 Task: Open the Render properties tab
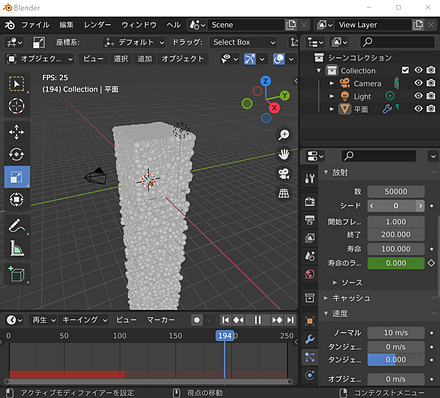pos(310,202)
